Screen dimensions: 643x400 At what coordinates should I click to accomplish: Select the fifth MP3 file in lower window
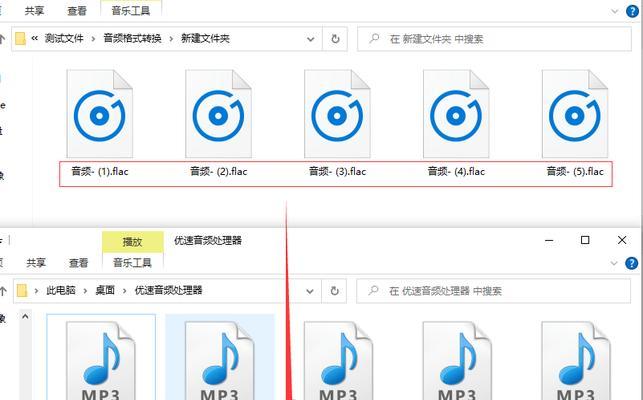tap(576, 360)
